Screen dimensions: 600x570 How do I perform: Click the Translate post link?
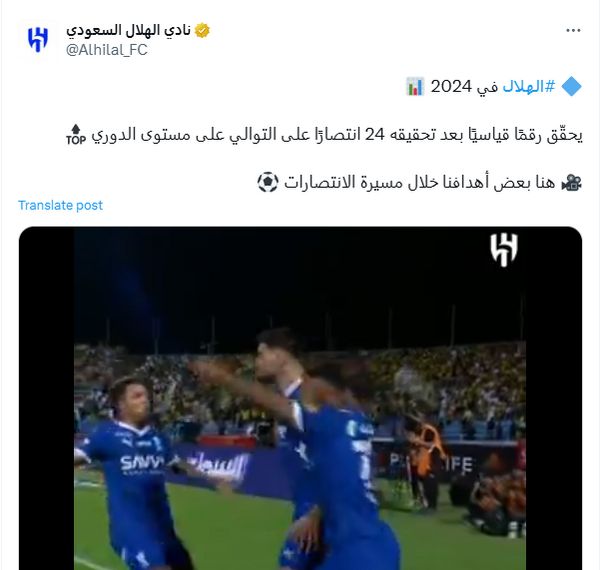[60, 205]
